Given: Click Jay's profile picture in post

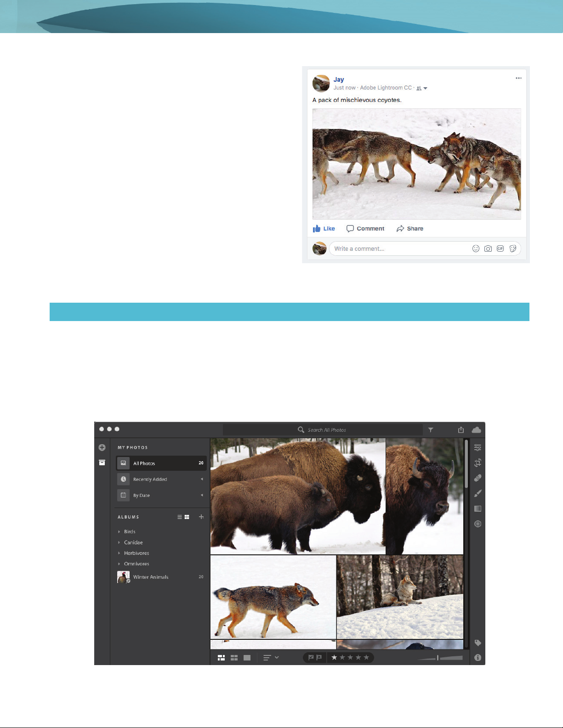Looking at the screenshot, I should 321,84.
